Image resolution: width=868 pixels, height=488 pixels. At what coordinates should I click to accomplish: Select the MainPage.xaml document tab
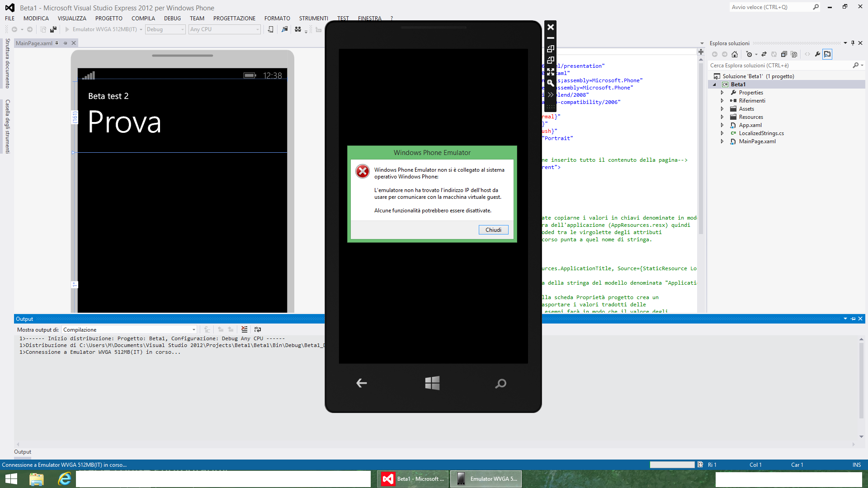[34, 43]
